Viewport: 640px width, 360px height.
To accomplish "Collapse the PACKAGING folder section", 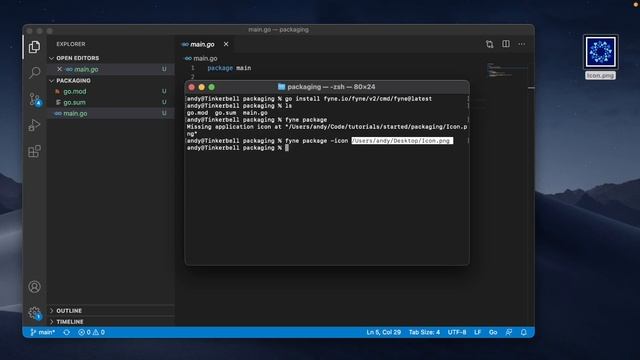I will tap(73, 81).
